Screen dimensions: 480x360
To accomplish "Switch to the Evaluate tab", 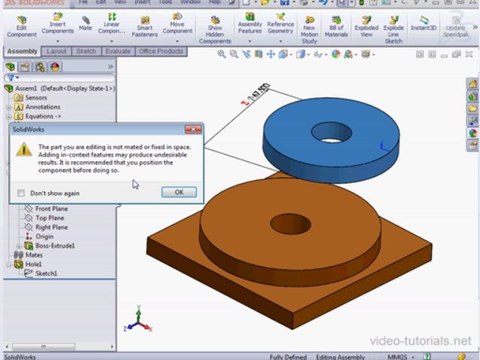I will pos(118,51).
